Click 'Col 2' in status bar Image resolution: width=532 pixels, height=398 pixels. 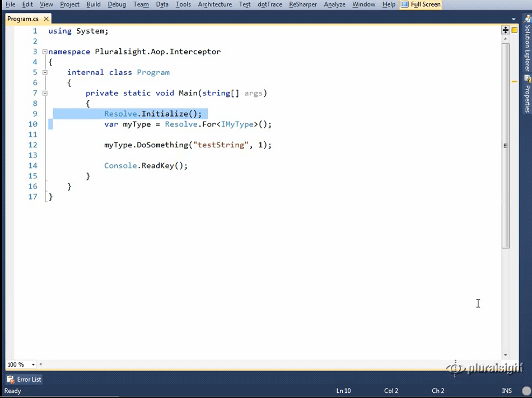coord(391,391)
